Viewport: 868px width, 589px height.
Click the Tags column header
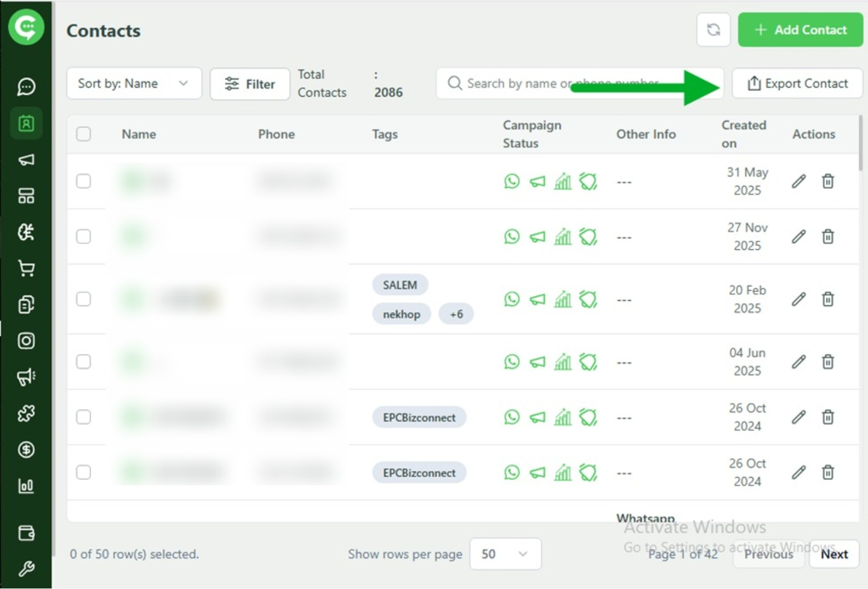point(385,134)
